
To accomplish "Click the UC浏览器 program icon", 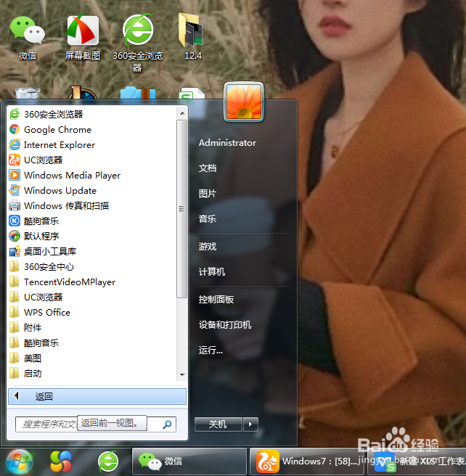I will (x=15, y=160).
